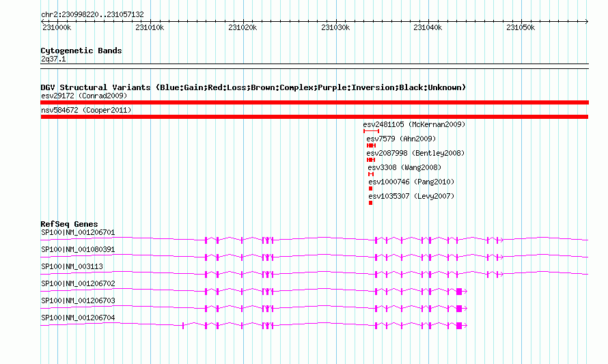This screenshot has width=608, height=364.
Task: Click the RefSeq Genes track title
Action: click(69, 224)
